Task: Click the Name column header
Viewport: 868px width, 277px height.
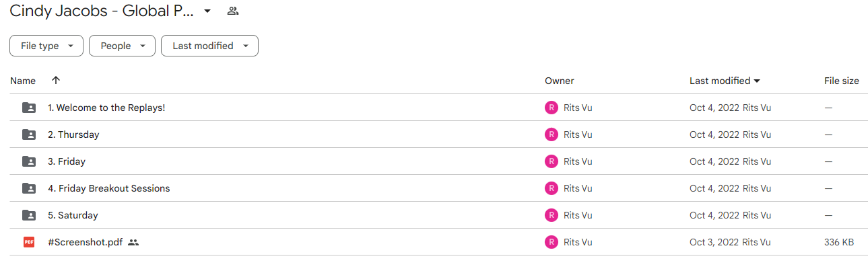Action: coord(23,81)
